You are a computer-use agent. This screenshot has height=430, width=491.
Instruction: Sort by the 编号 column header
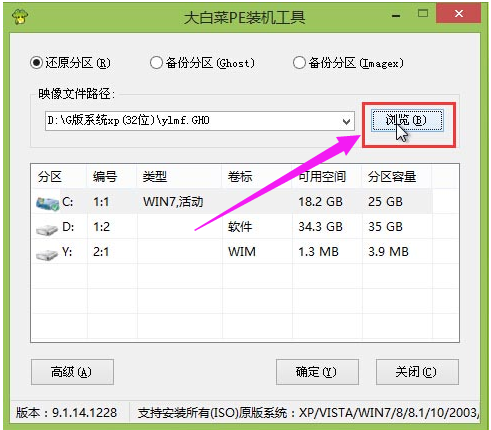[112, 176]
